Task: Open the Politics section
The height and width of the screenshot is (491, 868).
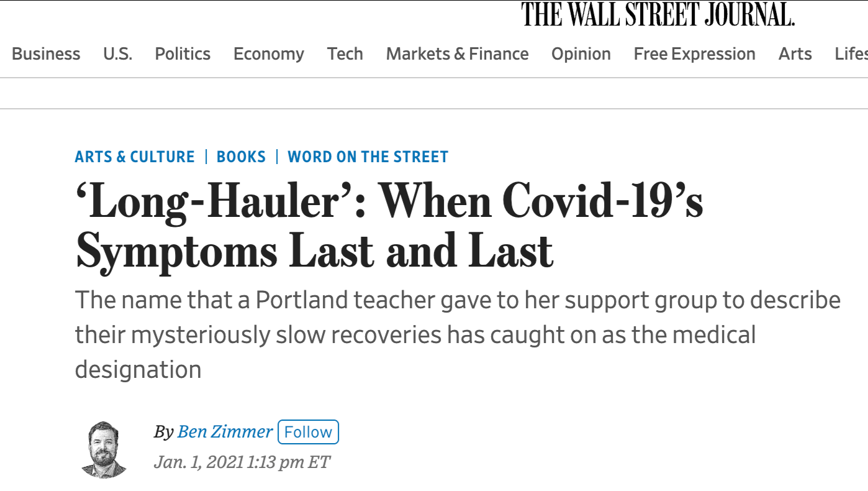Action: (x=183, y=54)
